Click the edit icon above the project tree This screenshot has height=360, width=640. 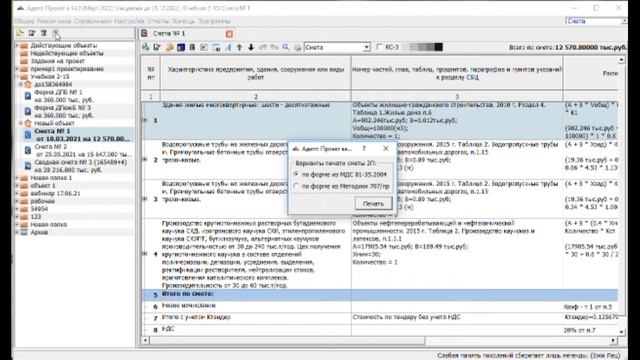[32, 33]
